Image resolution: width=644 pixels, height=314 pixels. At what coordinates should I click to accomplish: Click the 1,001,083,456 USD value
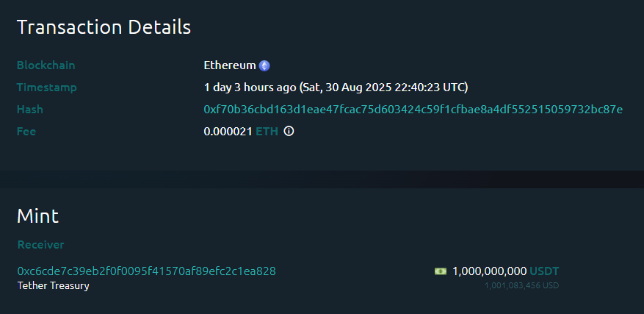[x=521, y=285]
